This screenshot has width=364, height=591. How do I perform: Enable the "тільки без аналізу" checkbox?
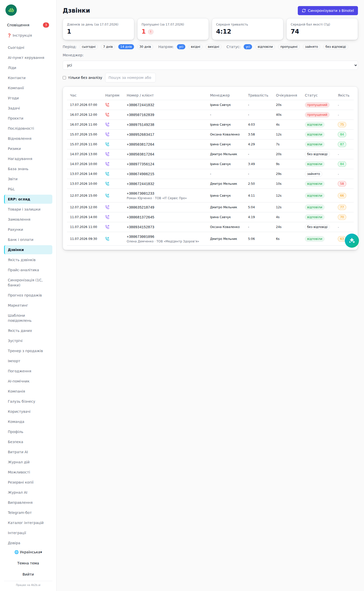coord(64,78)
